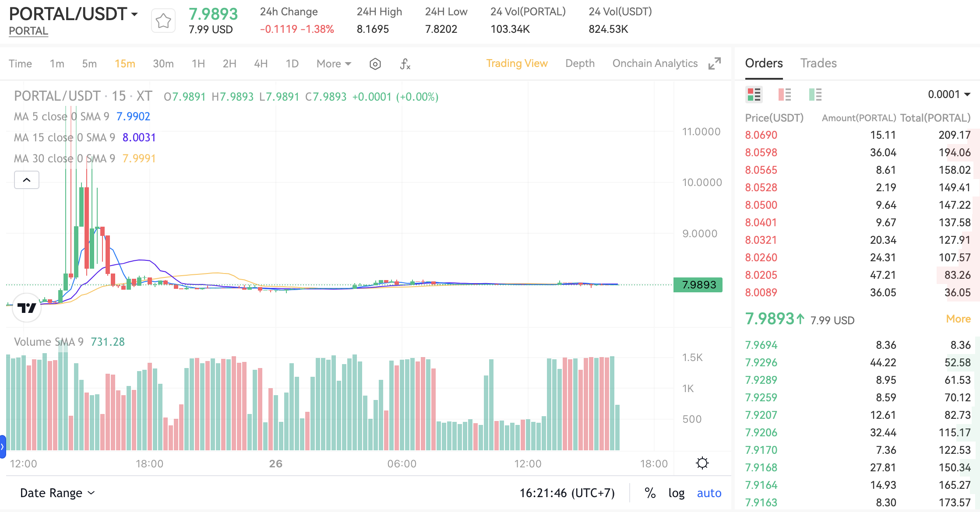980x512 pixels.
Task: Open the PORTAL token info link
Action: 28,31
